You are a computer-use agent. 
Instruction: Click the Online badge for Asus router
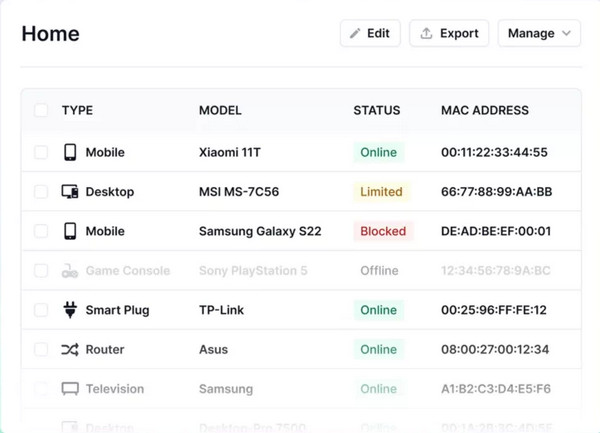coord(378,349)
